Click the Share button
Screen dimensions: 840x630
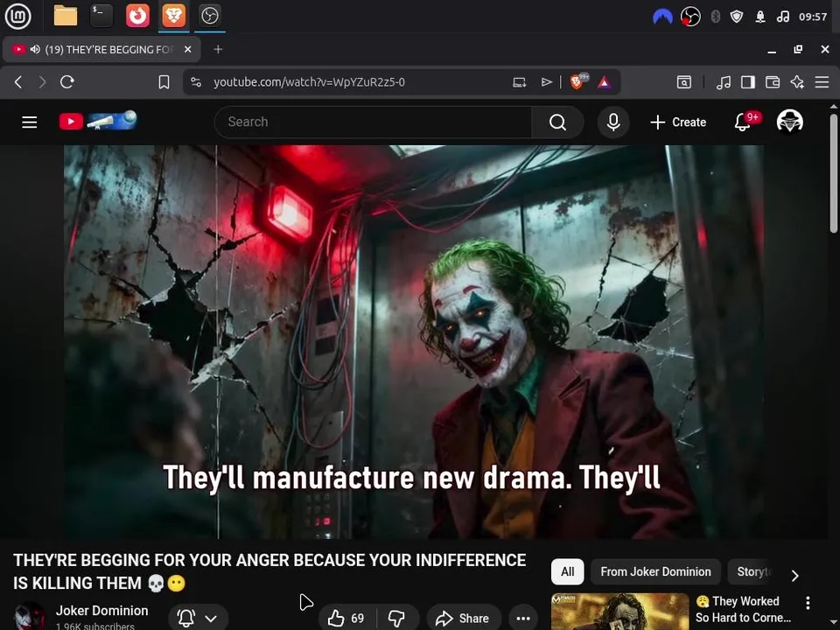tap(464, 619)
